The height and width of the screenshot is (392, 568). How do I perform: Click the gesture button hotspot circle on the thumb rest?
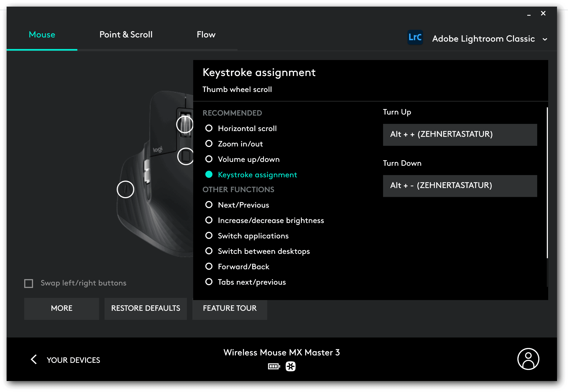click(x=125, y=189)
